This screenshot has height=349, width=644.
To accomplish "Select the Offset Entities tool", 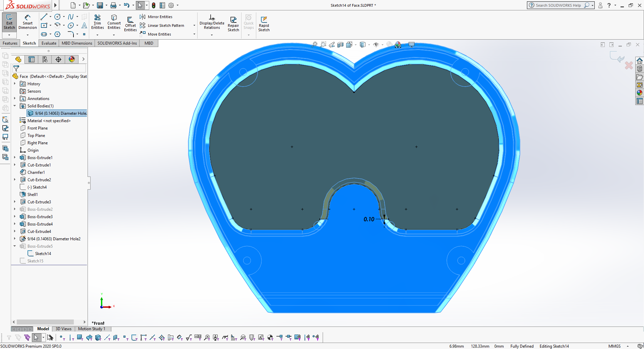I will pyautogui.click(x=130, y=24).
